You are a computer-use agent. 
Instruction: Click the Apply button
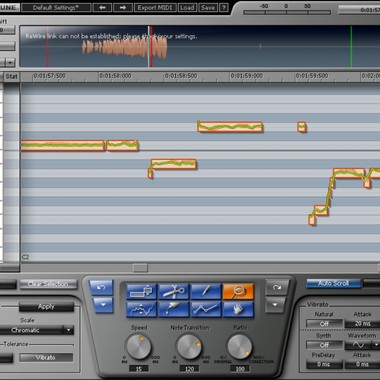(x=46, y=307)
